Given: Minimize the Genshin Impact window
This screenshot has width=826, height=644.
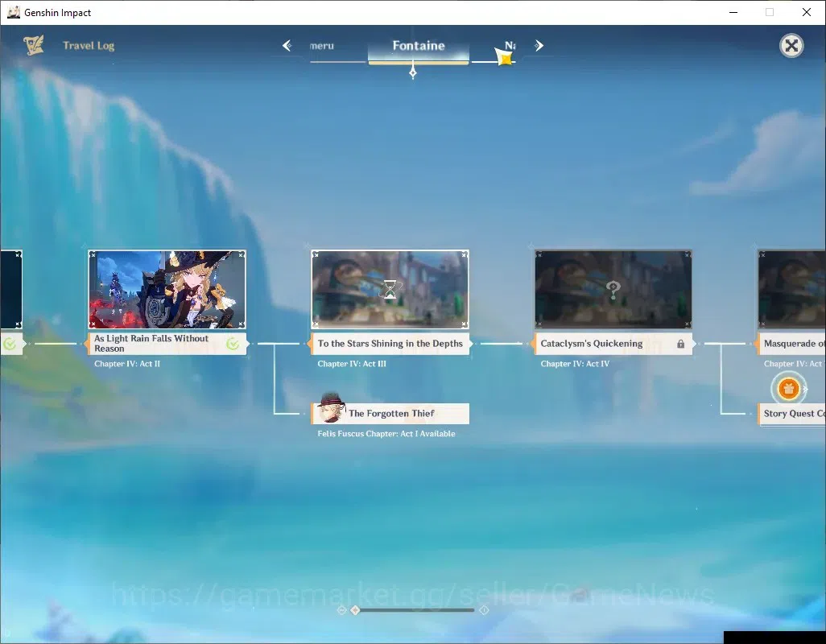Looking at the screenshot, I should click(x=733, y=12).
